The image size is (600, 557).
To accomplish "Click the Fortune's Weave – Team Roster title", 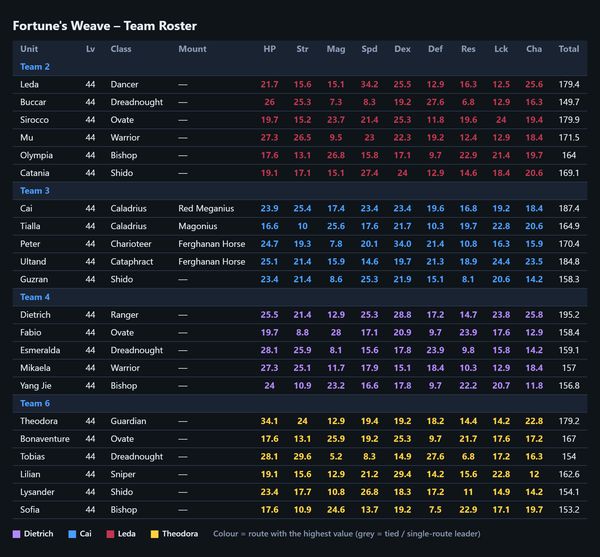I will (x=105, y=26).
